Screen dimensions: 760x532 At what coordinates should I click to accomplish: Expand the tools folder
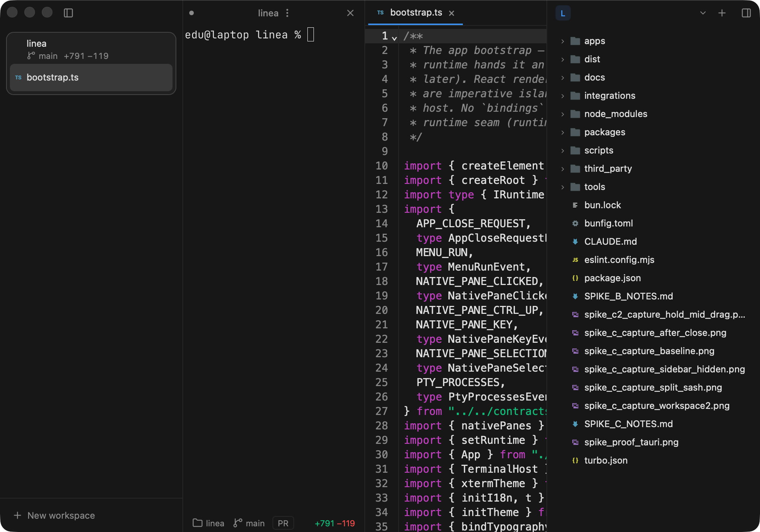coord(563,187)
